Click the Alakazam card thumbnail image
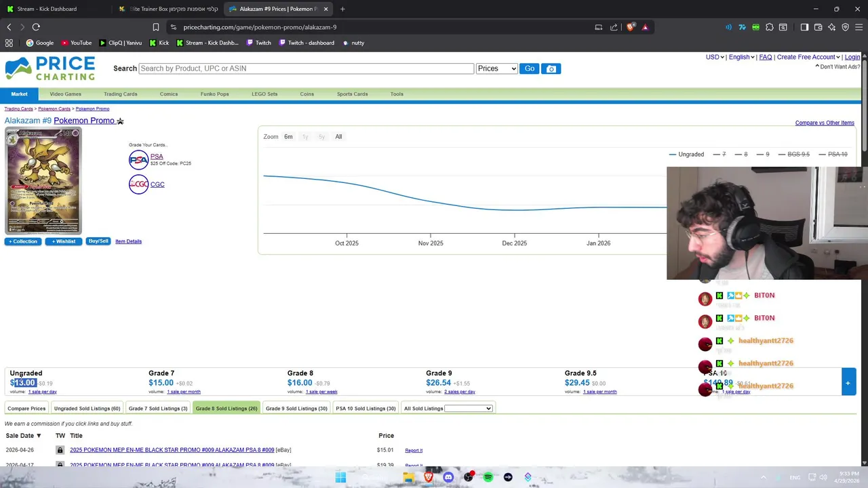Viewport: 868px width, 488px height. pos(43,180)
